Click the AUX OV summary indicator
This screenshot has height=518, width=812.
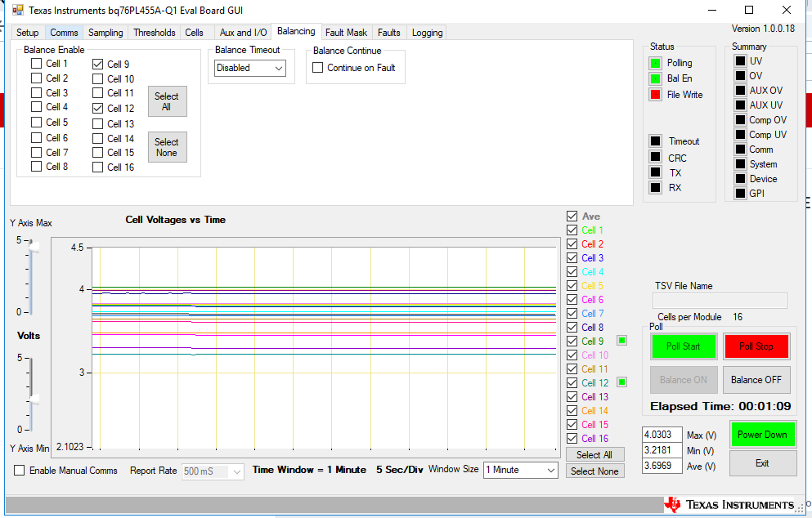coord(741,91)
